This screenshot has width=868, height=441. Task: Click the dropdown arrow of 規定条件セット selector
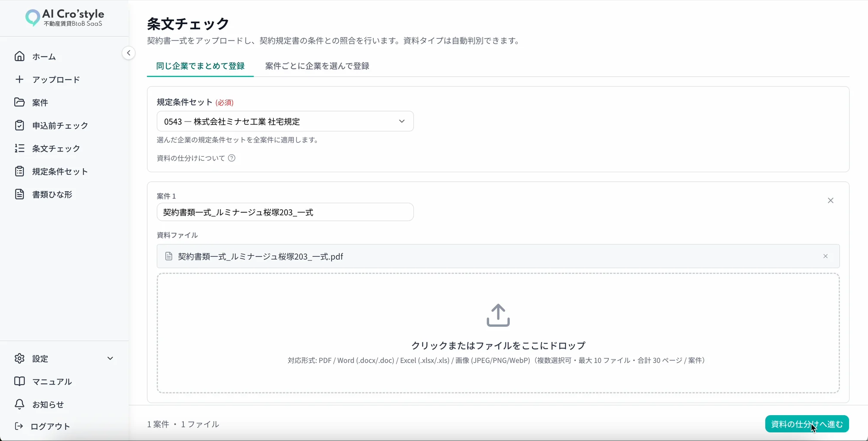[x=402, y=121]
